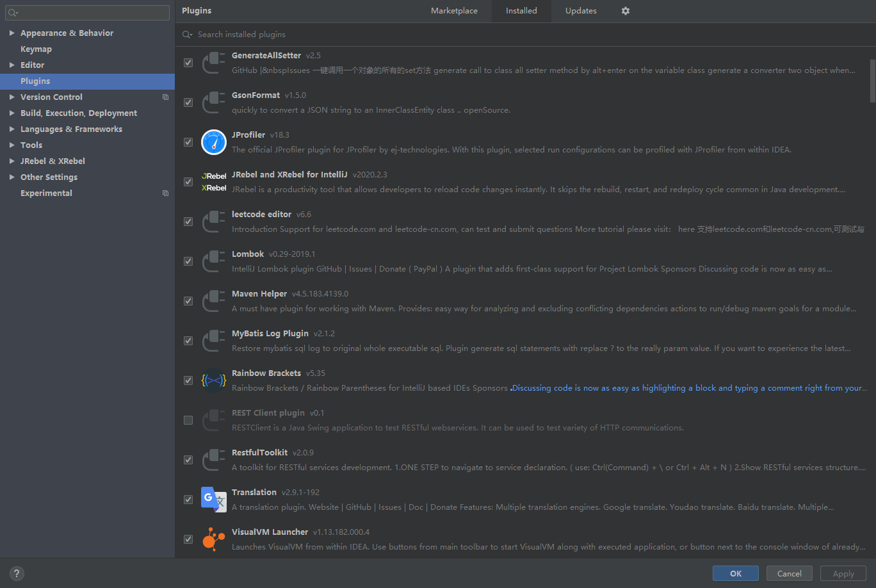Select the Translation plugin title

click(254, 493)
